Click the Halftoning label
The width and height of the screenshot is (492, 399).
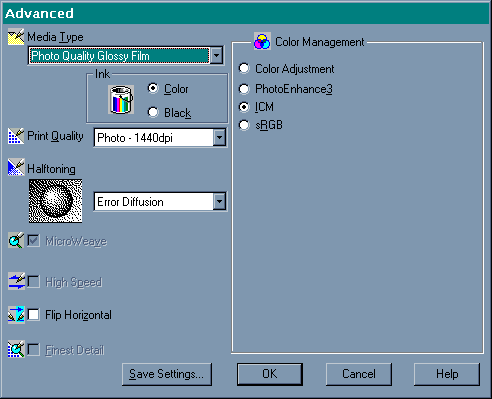click(x=51, y=169)
